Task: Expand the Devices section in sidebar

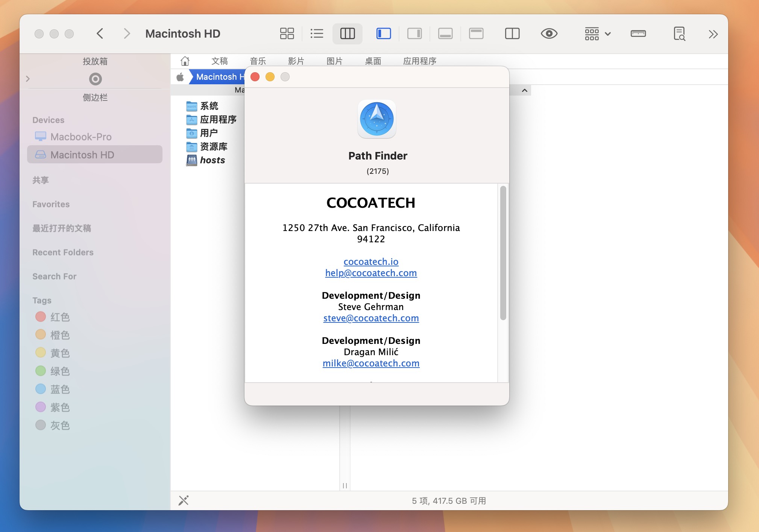Action: point(48,120)
